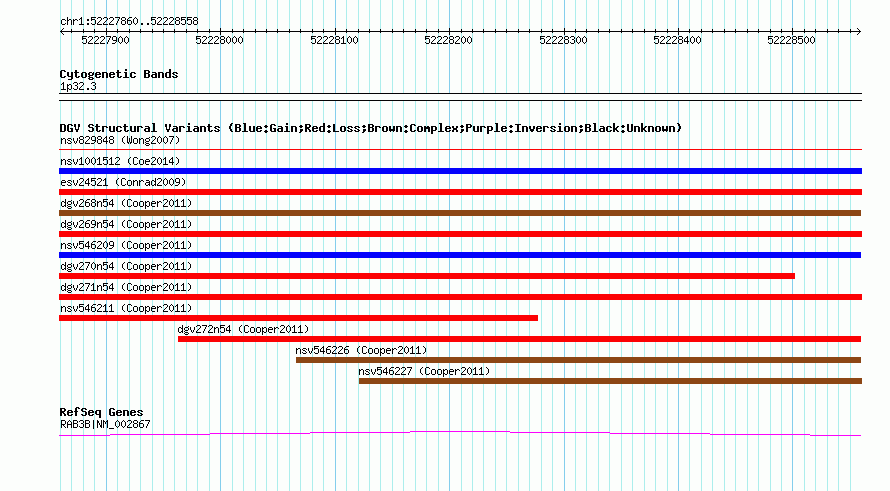This screenshot has width=890, height=491.
Task: Click the red dgv271n54 loss bar
Action: pyautogui.click(x=460, y=297)
